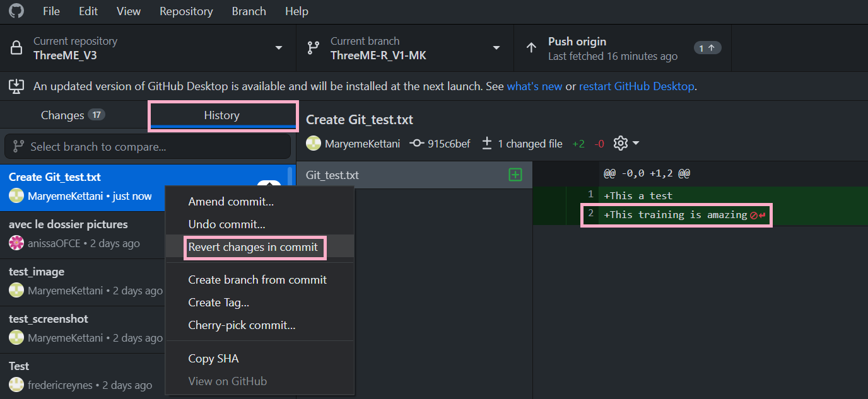Screen dimensions: 868x399
Task: Click the anissaOFCE avatar icon
Action: click(16, 243)
